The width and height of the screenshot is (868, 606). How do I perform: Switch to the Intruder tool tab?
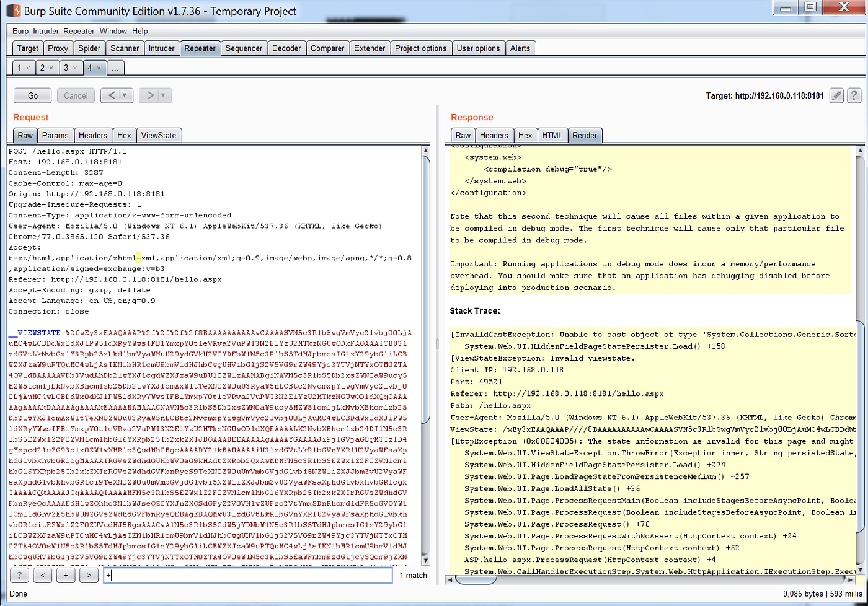click(161, 48)
